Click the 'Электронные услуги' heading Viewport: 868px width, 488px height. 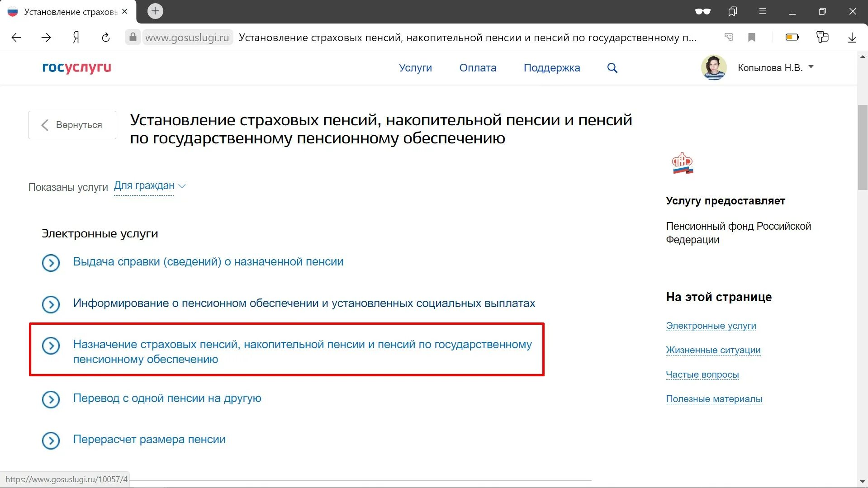100,234
